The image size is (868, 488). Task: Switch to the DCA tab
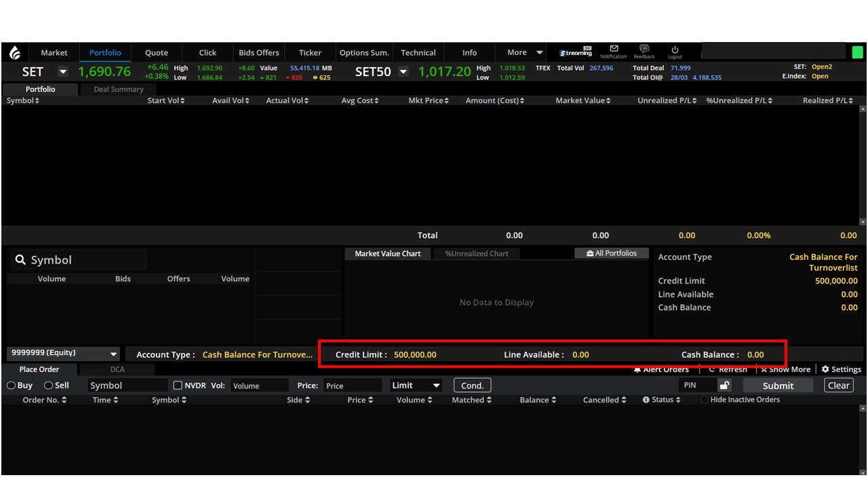click(118, 369)
